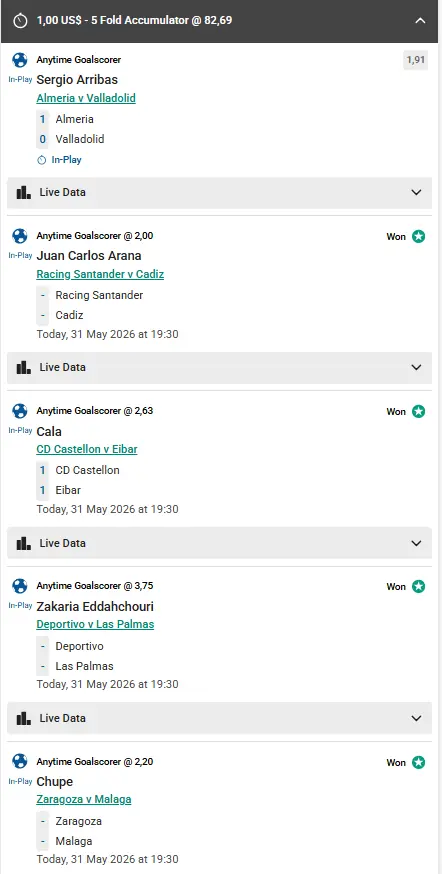Image resolution: width=442 pixels, height=874 pixels.
Task: Click green star icon on Cala Won row
Action: (x=419, y=411)
